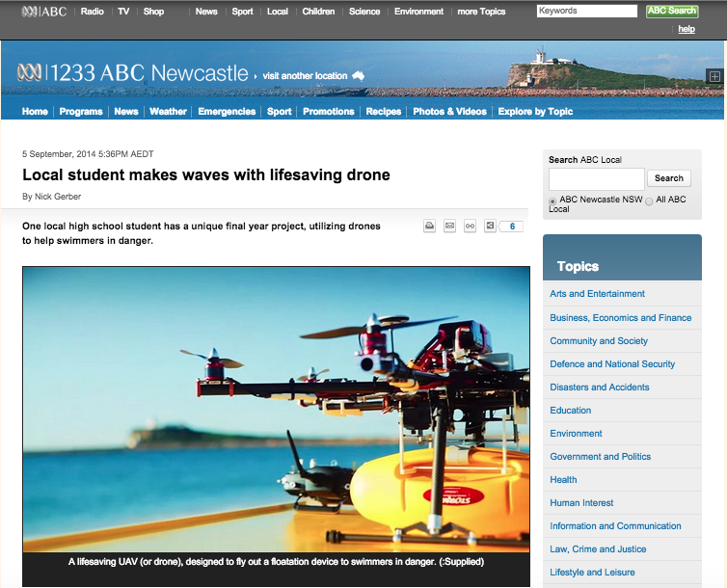727x588 pixels.
Task: Click the byline By Nick Gerber
Action: coord(51,197)
